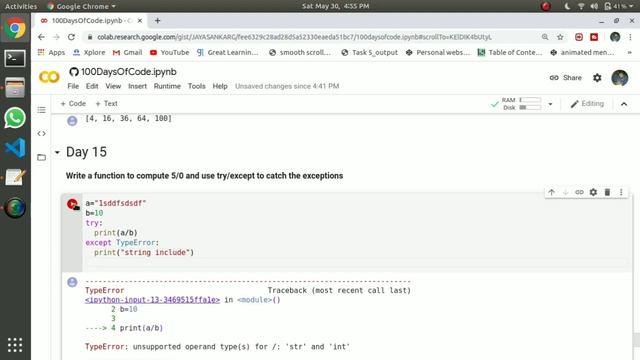Open Colab settings gear icon
640x360 pixels.
tap(597, 78)
